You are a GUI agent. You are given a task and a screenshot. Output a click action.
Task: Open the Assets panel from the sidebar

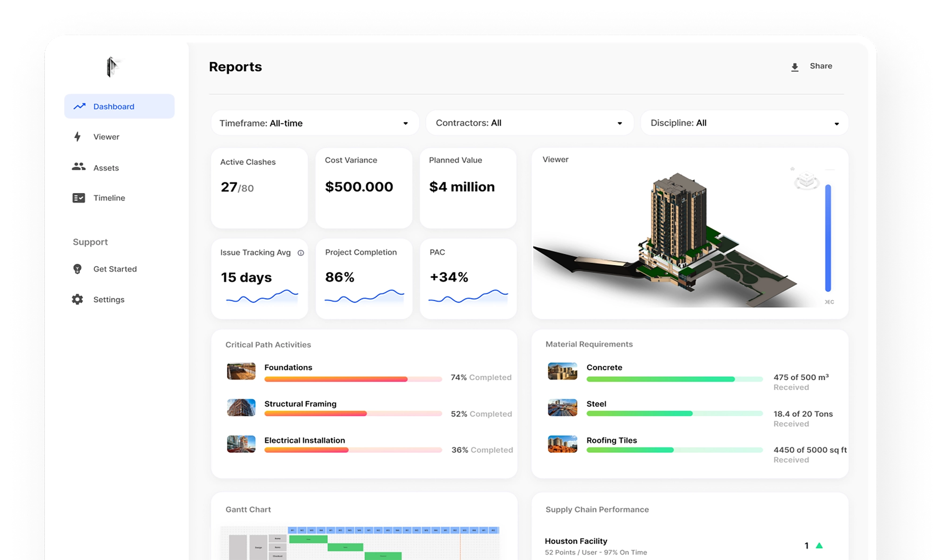click(x=78, y=167)
